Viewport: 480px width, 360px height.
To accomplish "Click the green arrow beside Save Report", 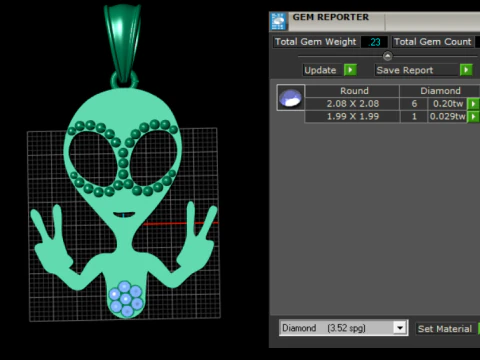I will click(x=466, y=70).
